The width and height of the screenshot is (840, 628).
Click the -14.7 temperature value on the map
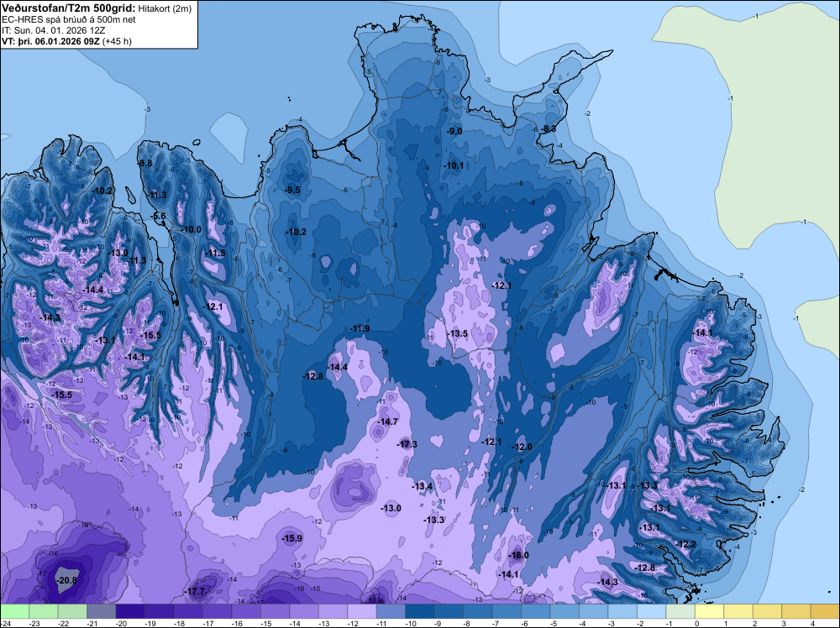click(x=388, y=421)
